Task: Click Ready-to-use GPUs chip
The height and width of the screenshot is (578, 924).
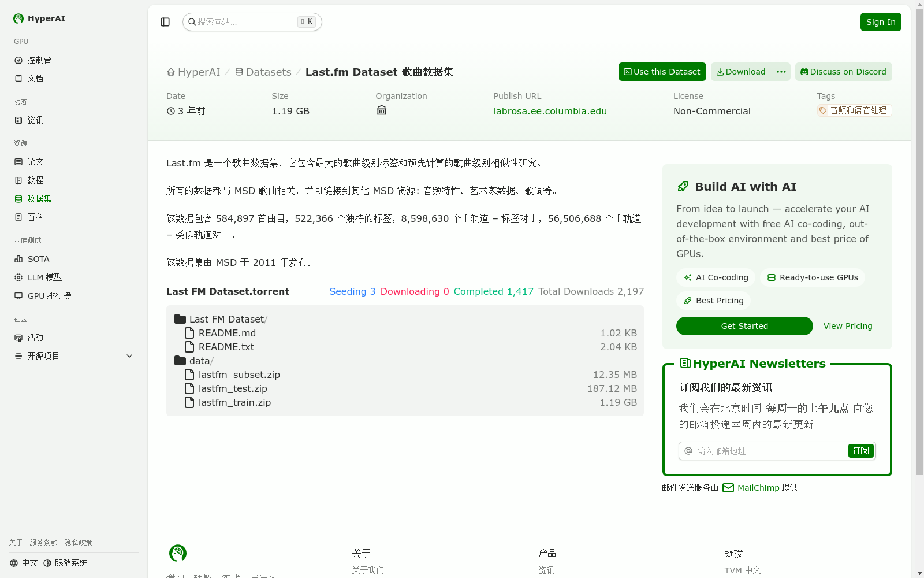Action: (x=813, y=277)
